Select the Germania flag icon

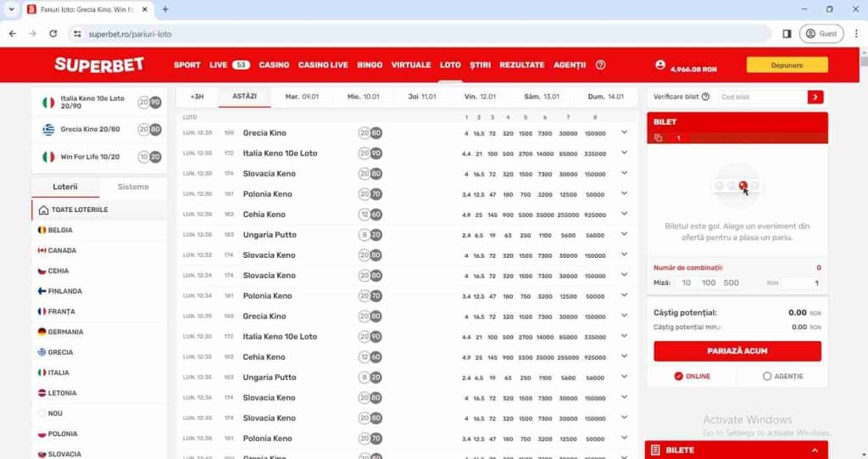(42, 332)
